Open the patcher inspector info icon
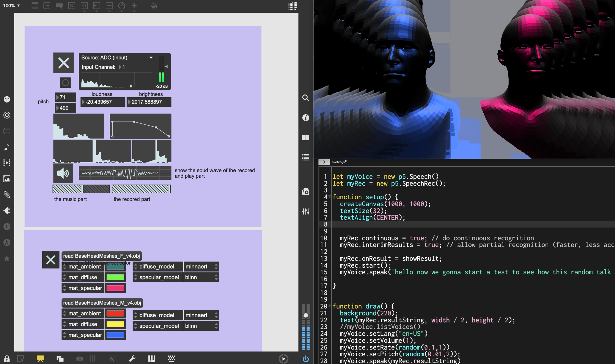The image size is (615, 364). pos(306,118)
